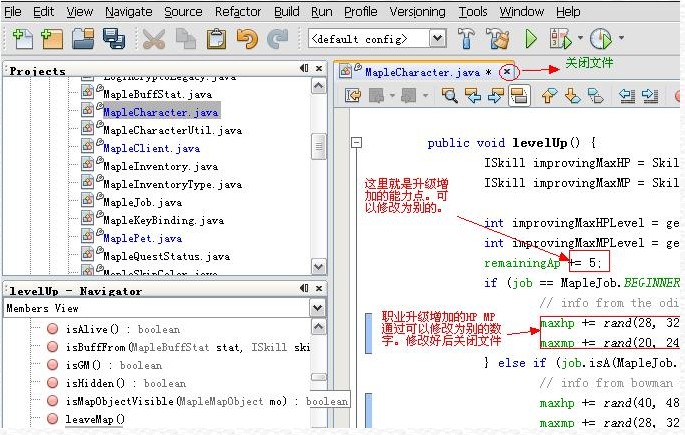The image size is (685, 435).
Task: Collapse the levelUp method fold marker
Action: click(x=356, y=142)
